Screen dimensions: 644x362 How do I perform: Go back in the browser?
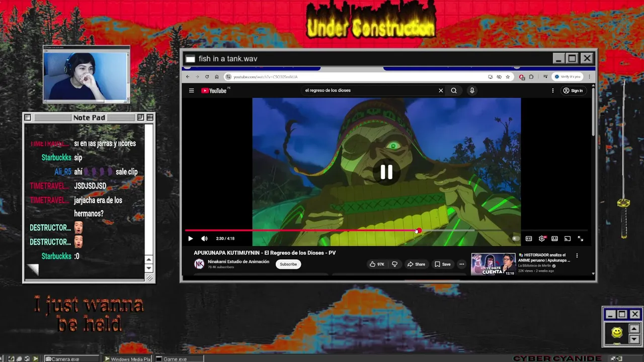(x=188, y=77)
